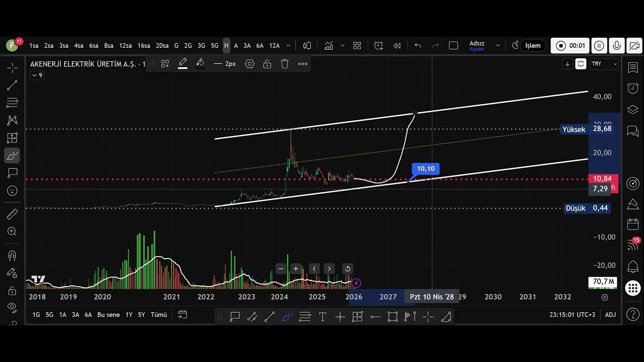Open user profile avatar menu
Screen dimensions: 644x362
pyautogui.click(x=12, y=45)
